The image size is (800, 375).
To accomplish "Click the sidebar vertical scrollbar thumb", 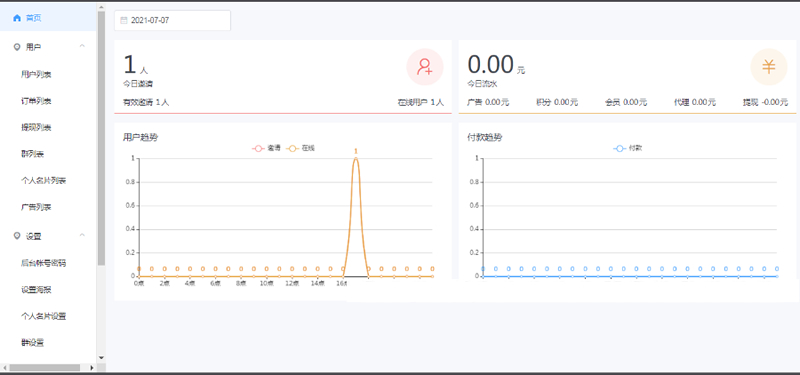I will [101, 138].
